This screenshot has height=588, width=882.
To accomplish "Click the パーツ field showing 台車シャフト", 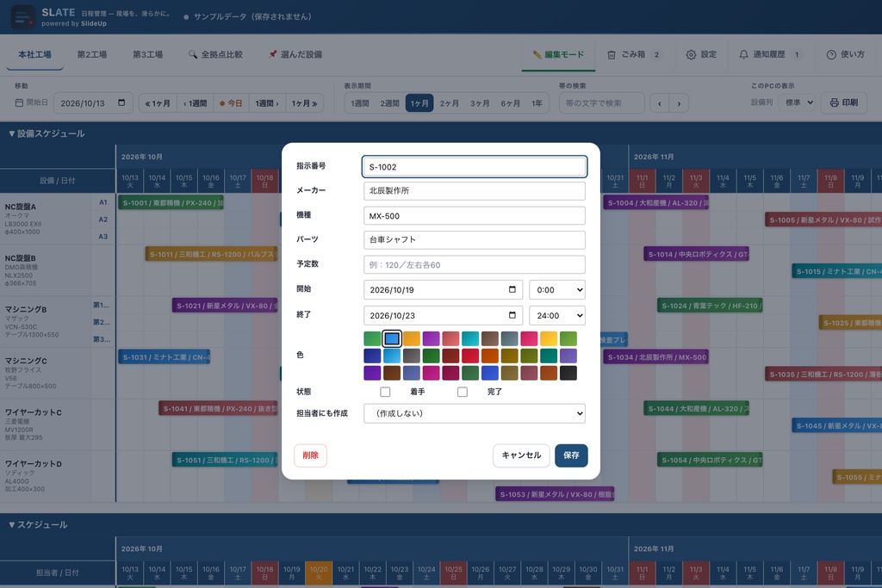I will click(475, 240).
